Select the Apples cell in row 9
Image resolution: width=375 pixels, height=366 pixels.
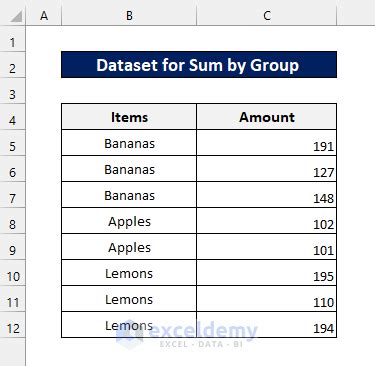click(129, 247)
